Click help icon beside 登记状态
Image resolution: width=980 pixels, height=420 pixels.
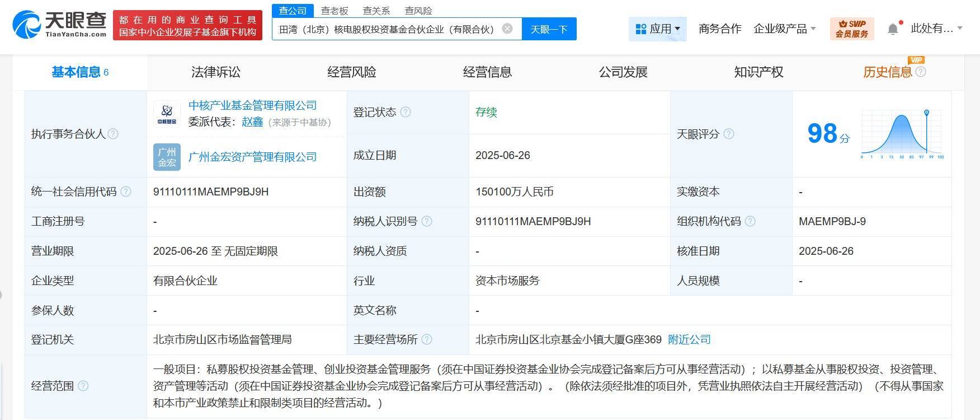(406, 112)
